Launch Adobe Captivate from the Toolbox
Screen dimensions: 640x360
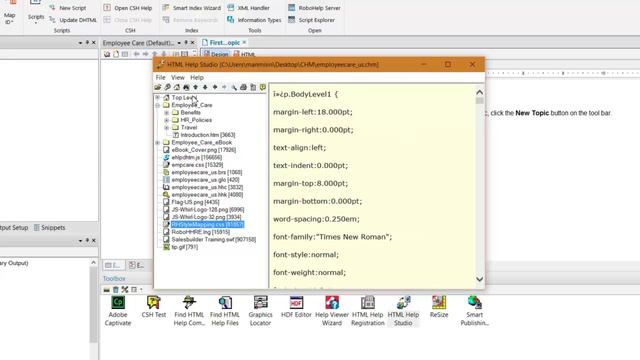[118, 311]
